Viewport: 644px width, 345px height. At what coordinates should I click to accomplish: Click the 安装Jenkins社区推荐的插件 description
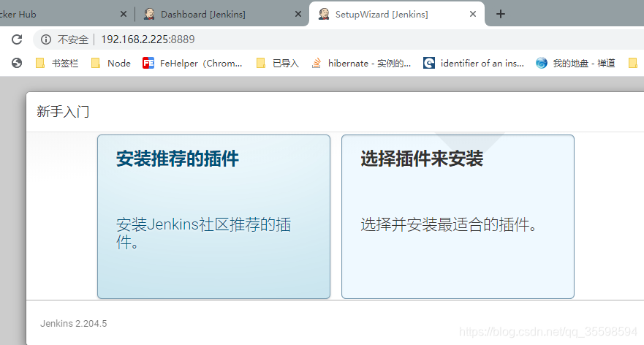[204, 233]
